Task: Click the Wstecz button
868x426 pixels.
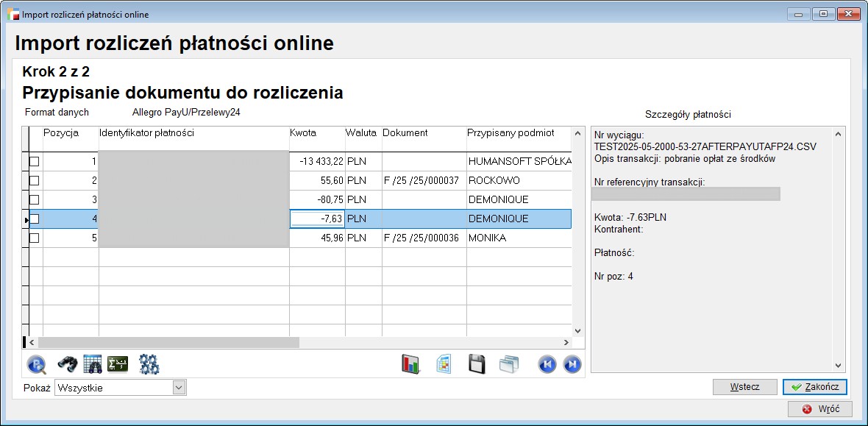Action: 744,387
